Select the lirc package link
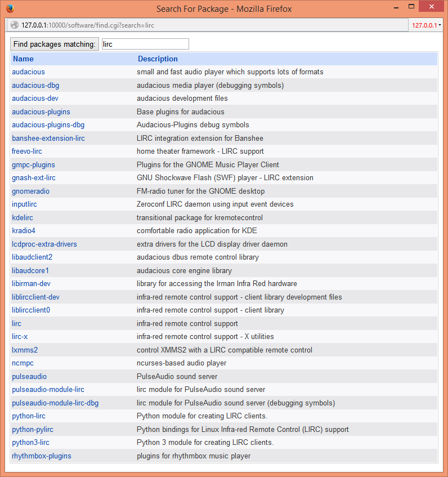 click(16, 323)
